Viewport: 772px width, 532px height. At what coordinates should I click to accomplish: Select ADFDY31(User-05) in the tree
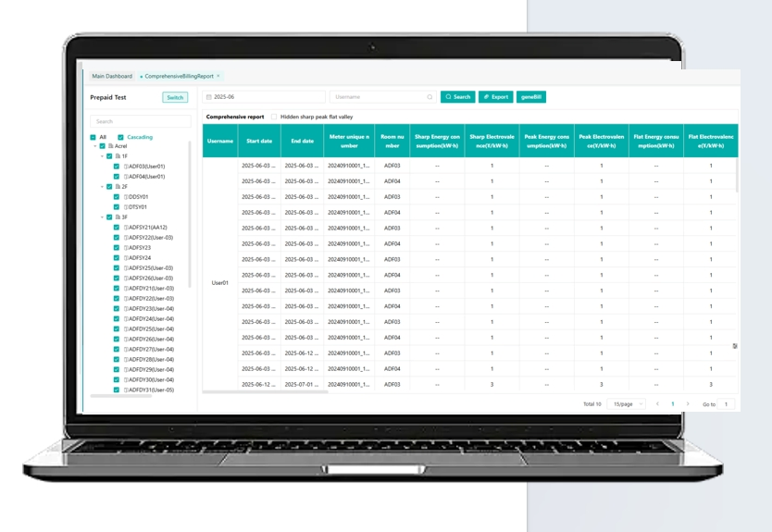(x=151, y=390)
